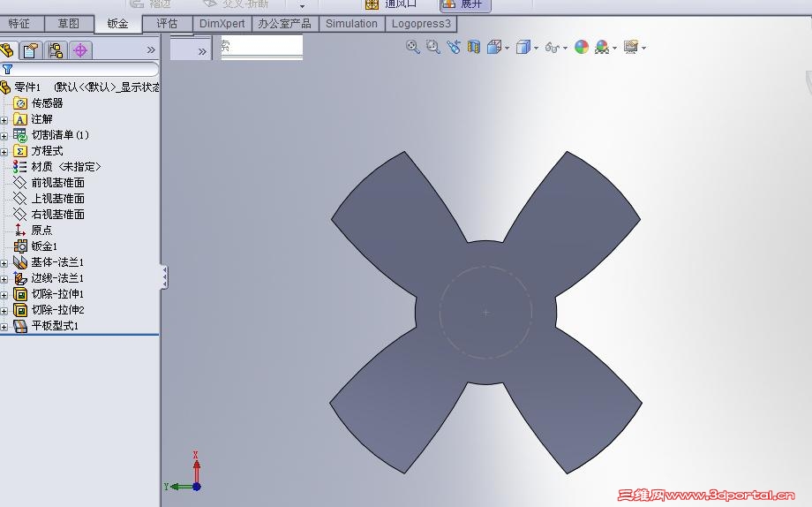Click the search box above viewport
This screenshot has width=812, height=507.
pyautogui.click(x=261, y=47)
